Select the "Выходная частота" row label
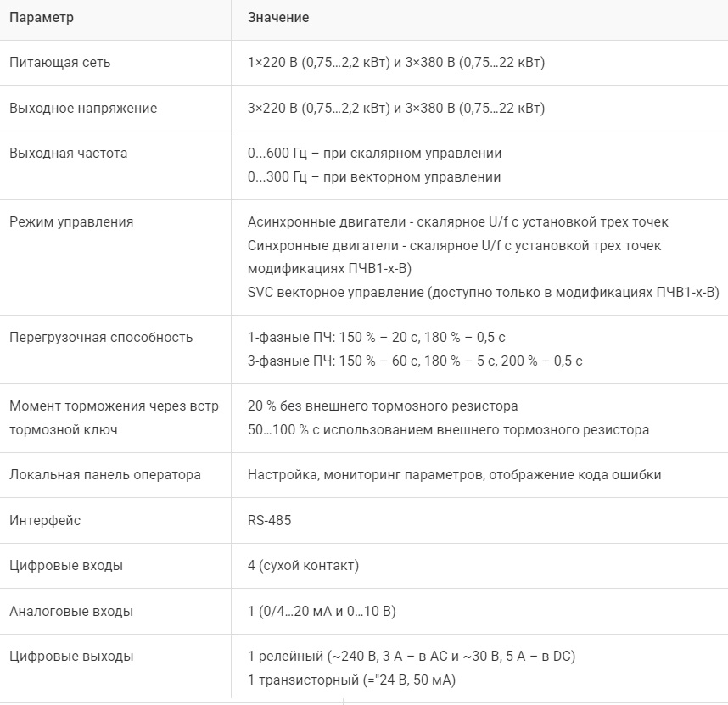Image resolution: width=728 pixels, height=705 pixels. tap(68, 154)
